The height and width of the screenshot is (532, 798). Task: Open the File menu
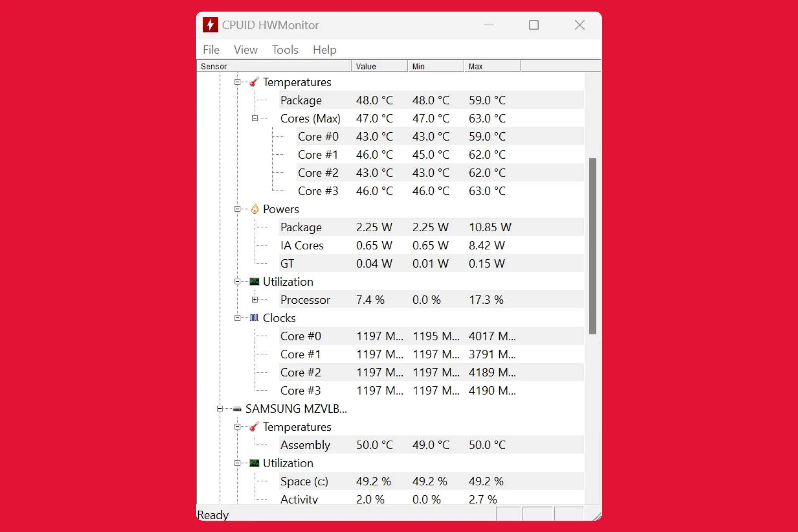(211, 50)
